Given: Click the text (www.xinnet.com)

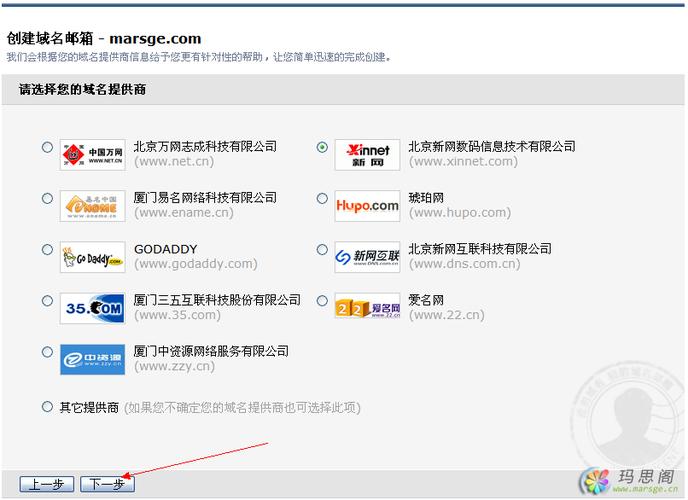Looking at the screenshot, I should [x=463, y=161].
